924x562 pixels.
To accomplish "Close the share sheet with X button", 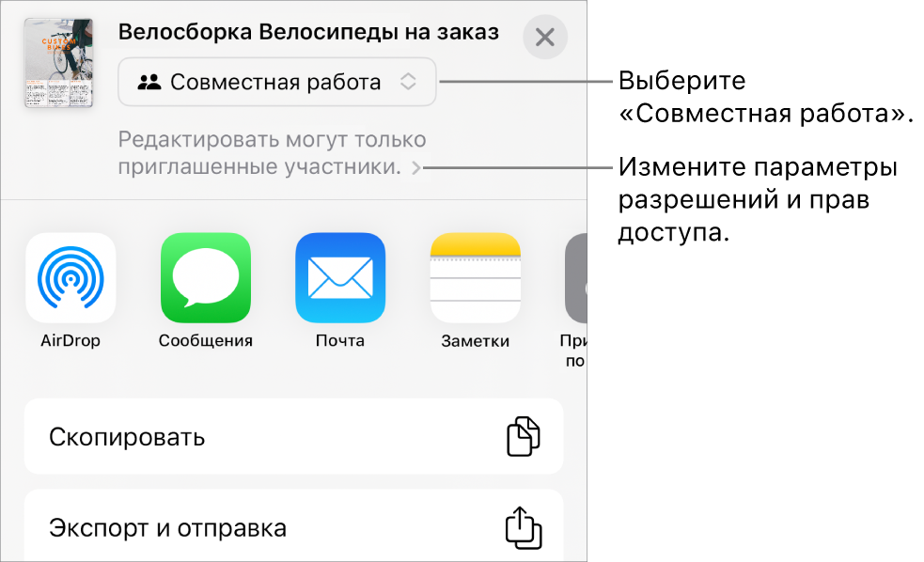I will [545, 38].
